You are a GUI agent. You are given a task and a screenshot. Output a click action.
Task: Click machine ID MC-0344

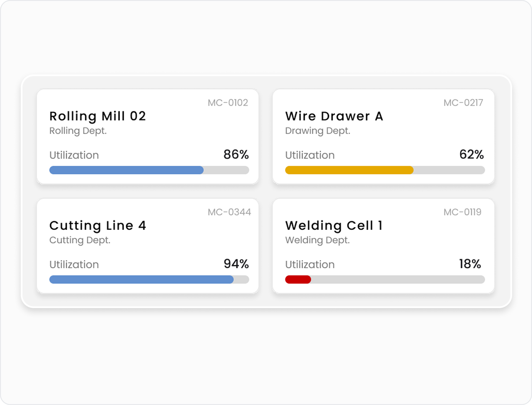pos(229,212)
